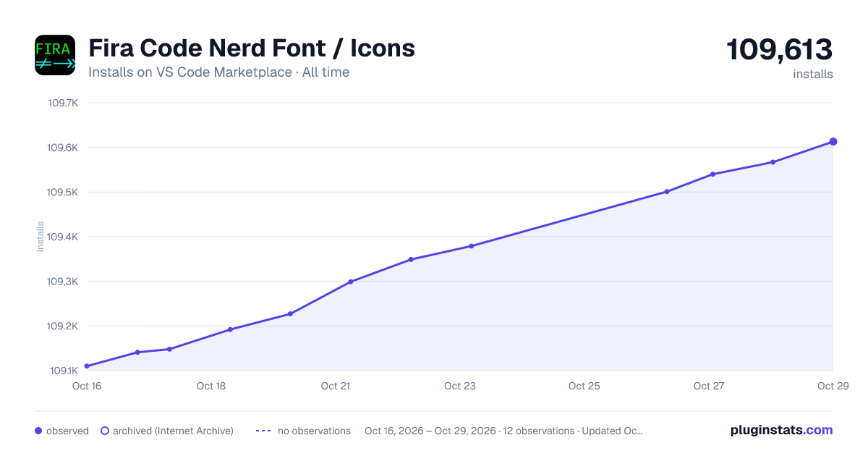Click the 109.5K y-axis label

pyautogui.click(x=63, y=193)
